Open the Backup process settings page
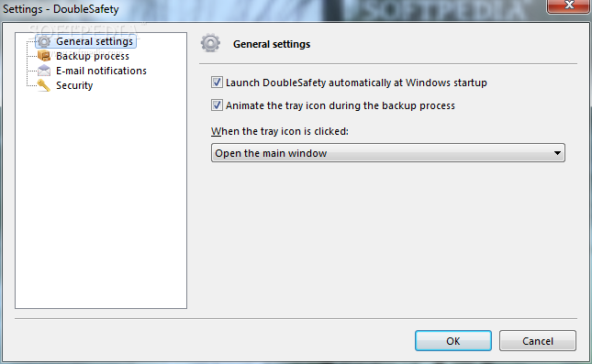The height and width of the screenshot is (364, 592). tap(93, 56)
